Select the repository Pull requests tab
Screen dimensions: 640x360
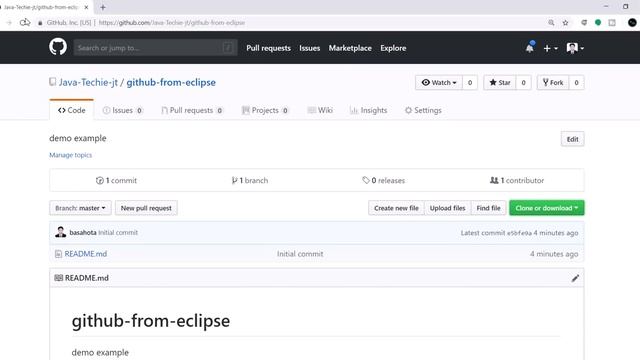(192, 110)
